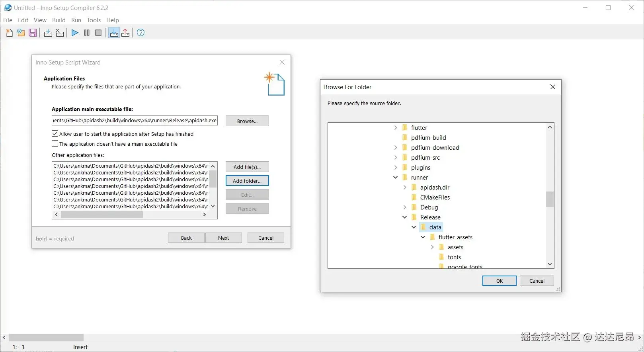Click the file list scroll right arrow
This screenshot has width=644, height=352.
pyautogui.click(x=205, y=214)
